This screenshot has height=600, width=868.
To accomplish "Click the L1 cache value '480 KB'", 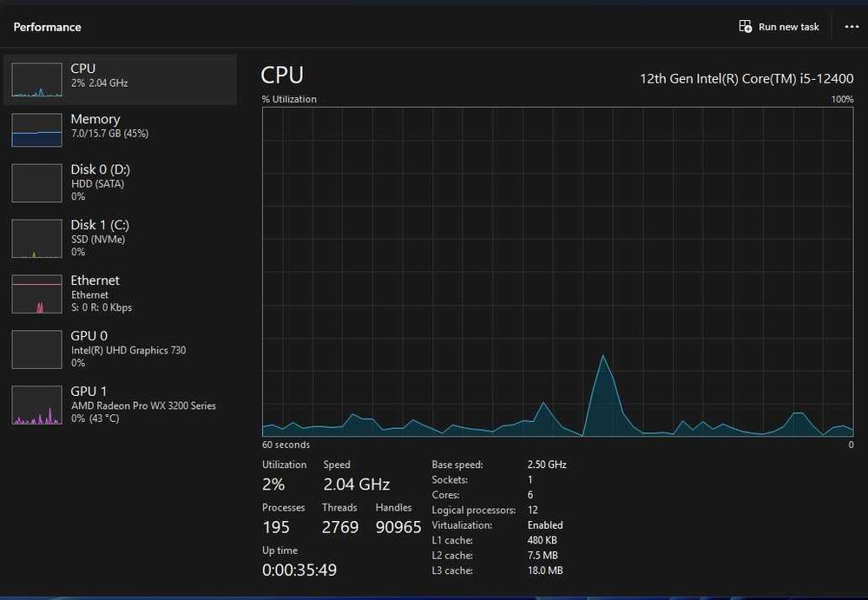I will tap(542, 539).
